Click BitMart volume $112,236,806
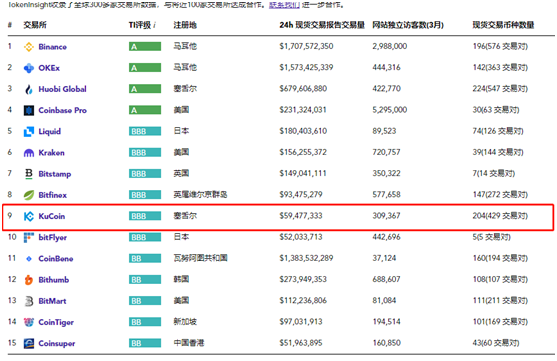The height and width of the screenshot is (361, 557). tap(303, 301)
